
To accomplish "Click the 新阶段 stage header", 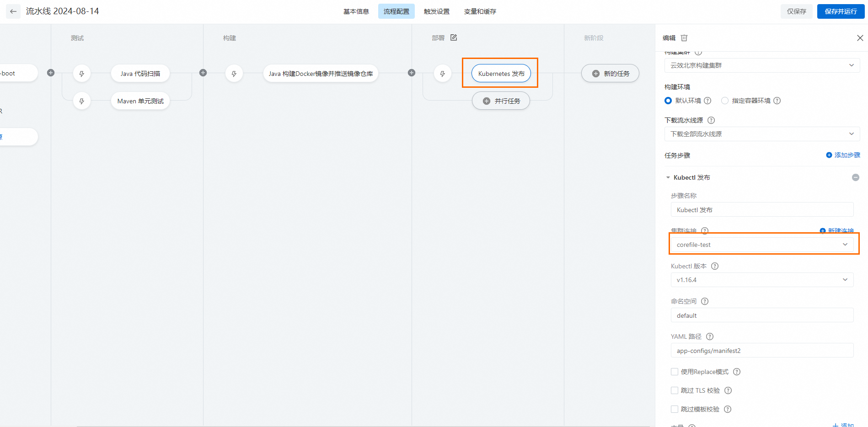I will click(594, 38).
